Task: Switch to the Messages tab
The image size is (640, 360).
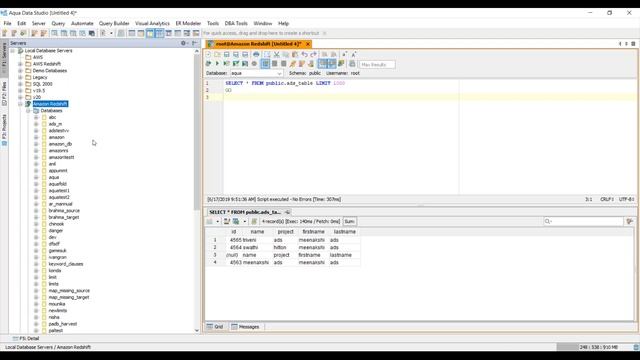Action: click(x=245, y=327)
